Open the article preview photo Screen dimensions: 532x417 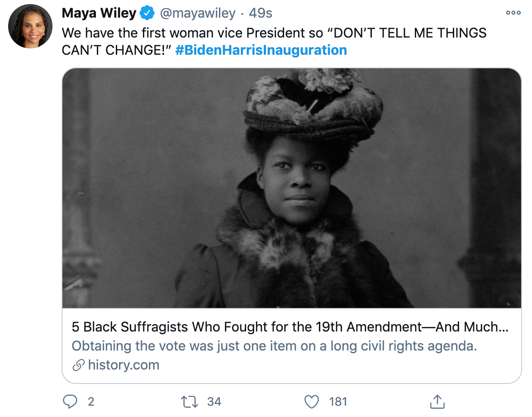[x=291, y=188]
